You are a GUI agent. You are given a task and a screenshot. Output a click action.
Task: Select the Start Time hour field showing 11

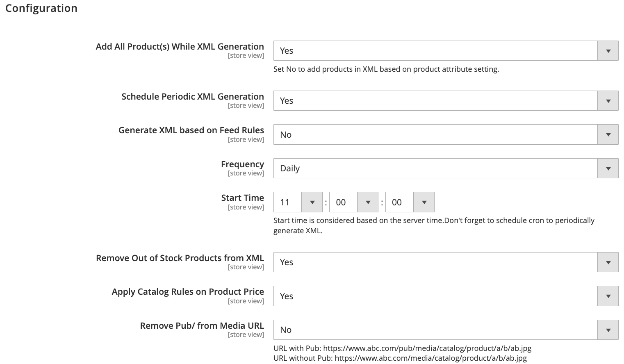287,202
